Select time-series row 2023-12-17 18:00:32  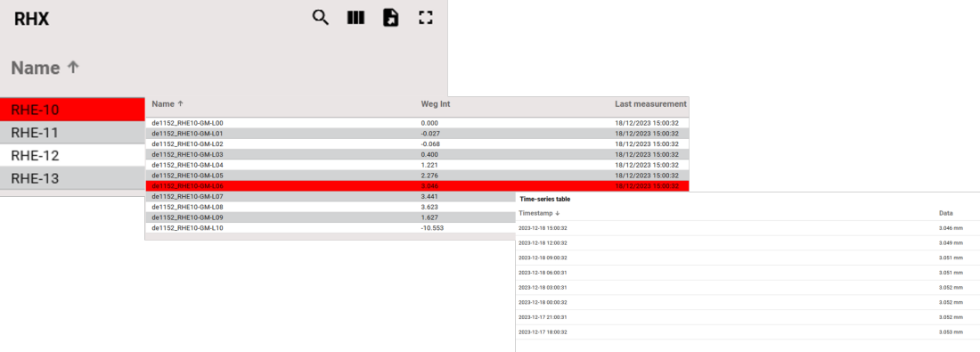(747, 332)
